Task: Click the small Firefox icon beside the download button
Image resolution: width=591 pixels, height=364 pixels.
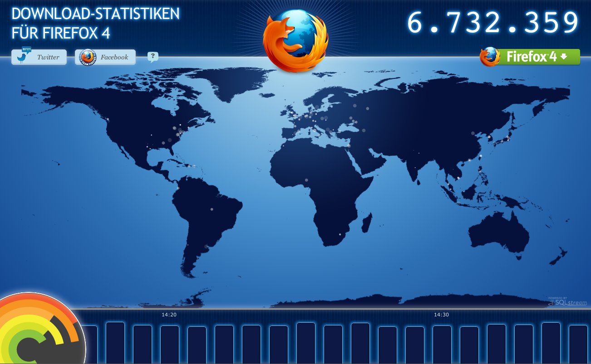Action: pos(489,56)
